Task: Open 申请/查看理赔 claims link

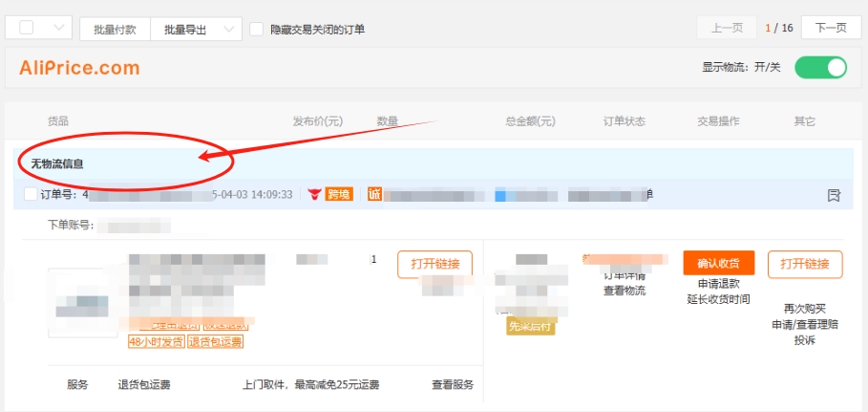Action: 805,325
